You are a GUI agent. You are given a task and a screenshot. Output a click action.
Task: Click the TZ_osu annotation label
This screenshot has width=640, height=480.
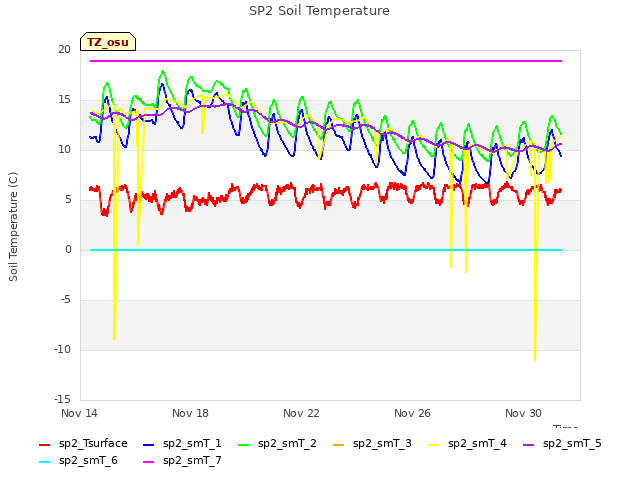point(108,42)
